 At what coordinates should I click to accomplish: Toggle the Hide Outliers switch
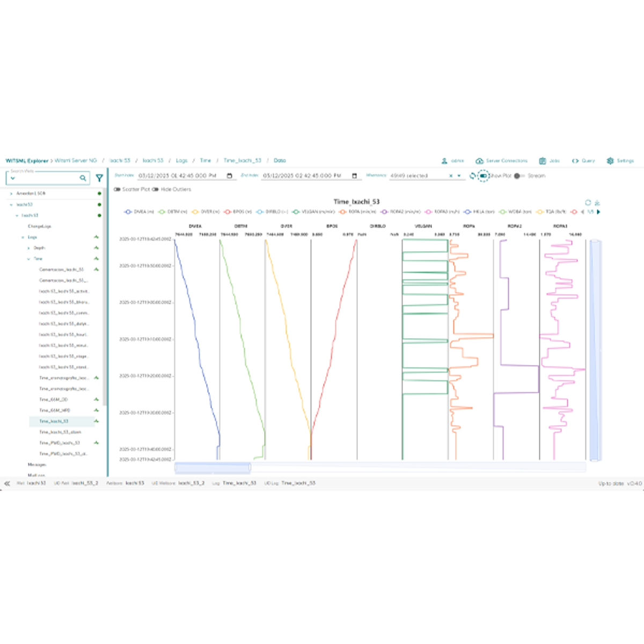pyautogui.click(x=155, y=189)
